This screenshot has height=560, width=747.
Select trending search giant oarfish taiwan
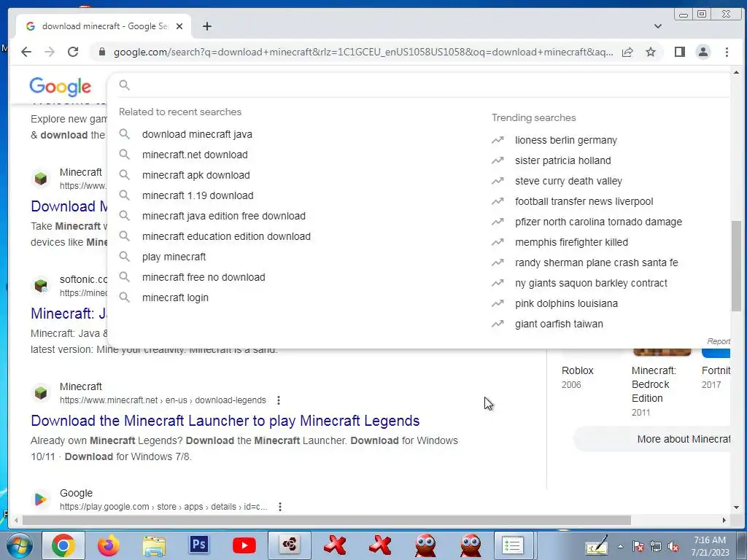click(559, 324)
